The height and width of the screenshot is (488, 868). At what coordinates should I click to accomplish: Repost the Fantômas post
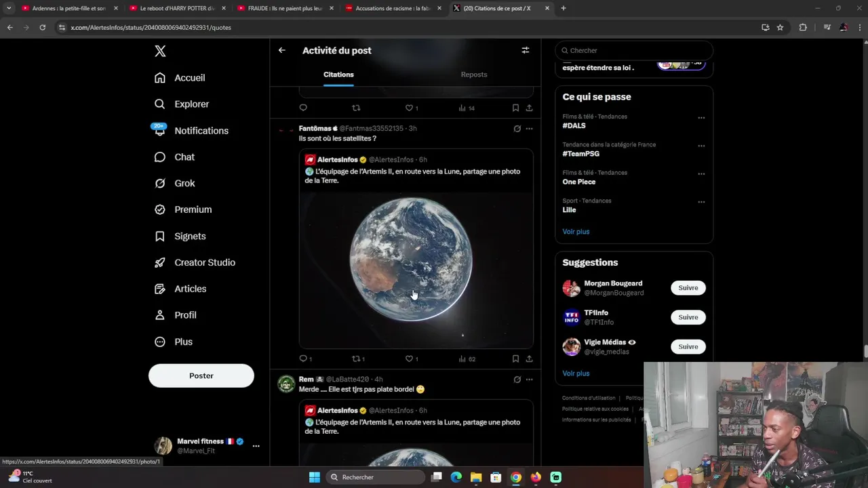(x=356, y=359)
